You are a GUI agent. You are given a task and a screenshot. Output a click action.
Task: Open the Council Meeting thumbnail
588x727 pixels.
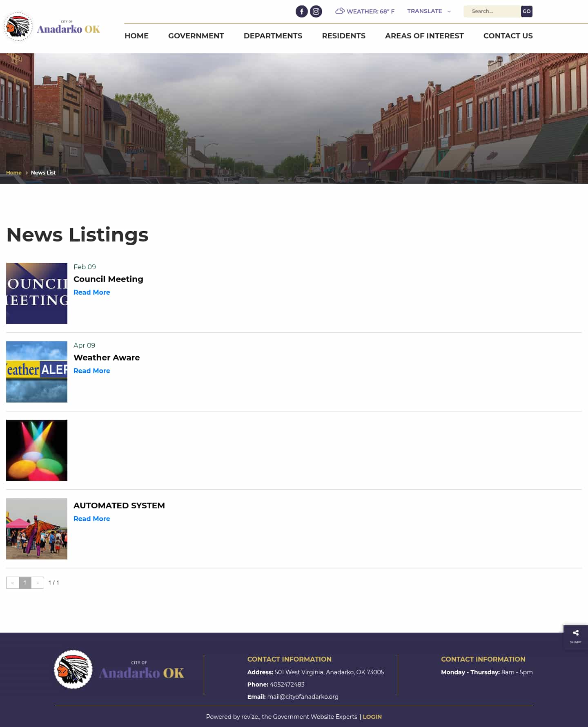point(37,293)
